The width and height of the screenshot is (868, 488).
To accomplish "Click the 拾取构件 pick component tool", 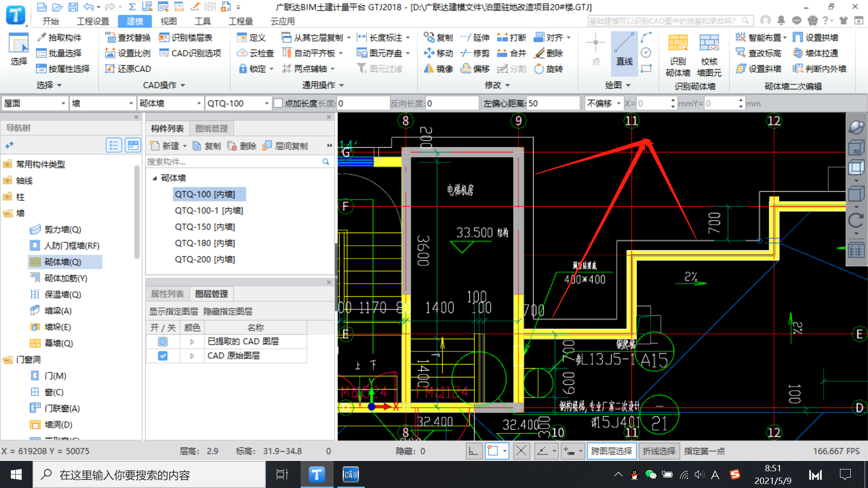I will [59, 38].
